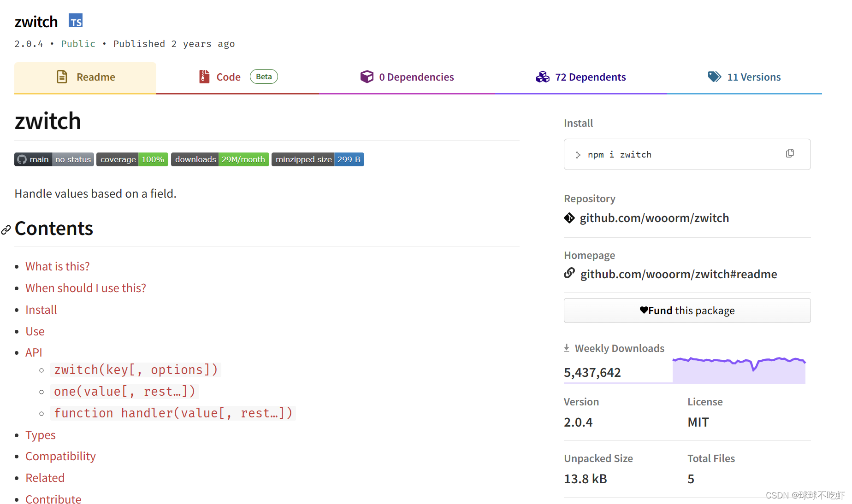The image size is (852, 504).
Task: Jump to the Install section link
Action: (x=41, y=310)
